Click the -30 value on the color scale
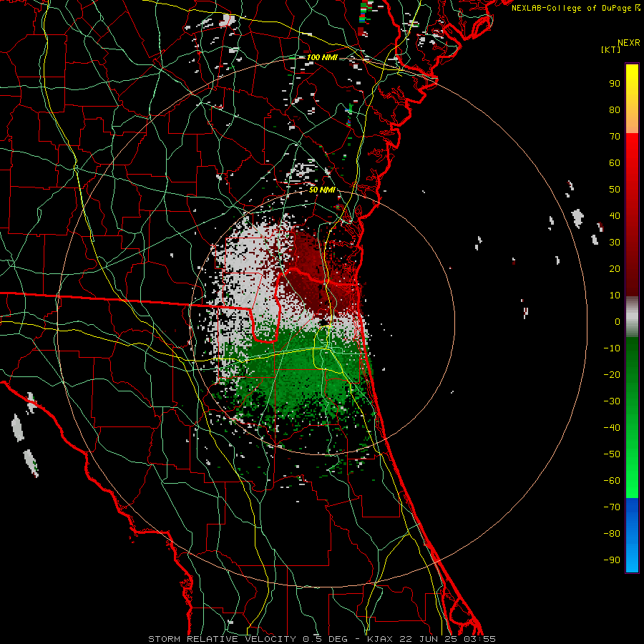This screenshot has height=644, width=644. pos(612,401)
